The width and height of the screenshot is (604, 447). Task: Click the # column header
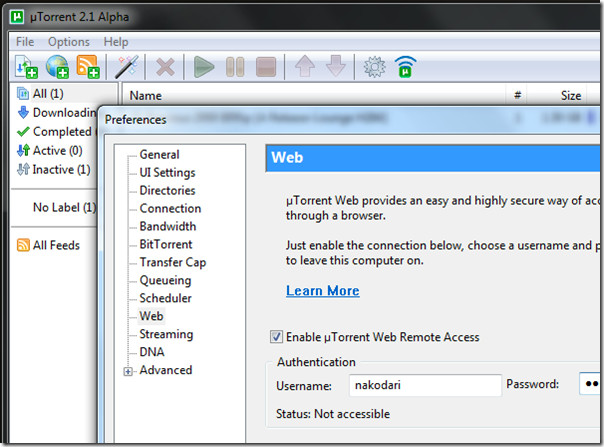click(x=518, y=95)
